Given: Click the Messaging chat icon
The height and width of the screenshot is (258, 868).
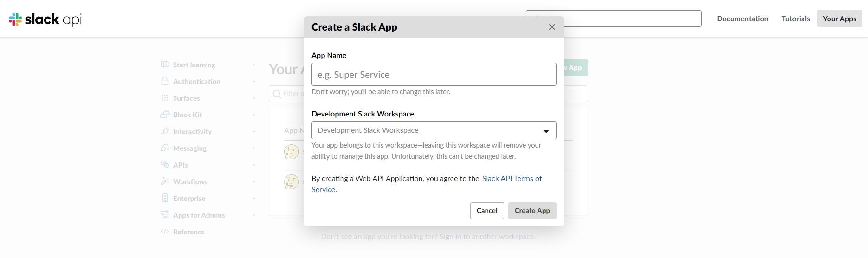Looking at the screenshot, I should pyautogui.click(x=165, y=148).
